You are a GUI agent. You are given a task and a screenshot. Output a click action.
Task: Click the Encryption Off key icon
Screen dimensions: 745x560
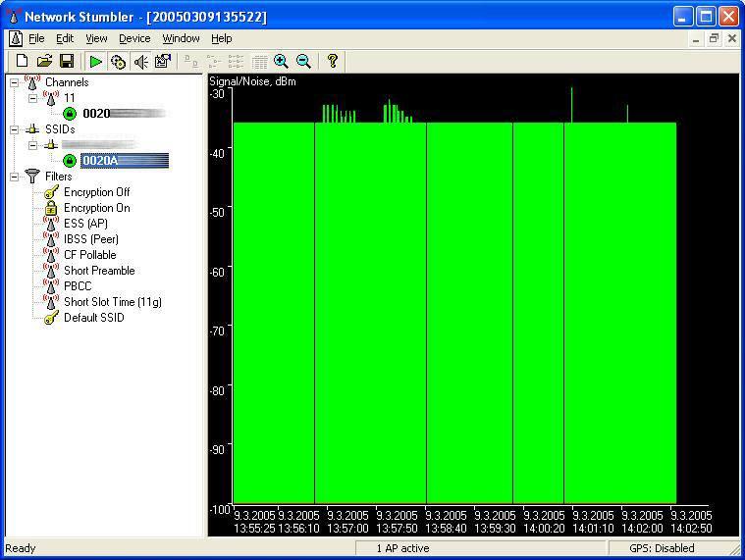coord(51,192)
